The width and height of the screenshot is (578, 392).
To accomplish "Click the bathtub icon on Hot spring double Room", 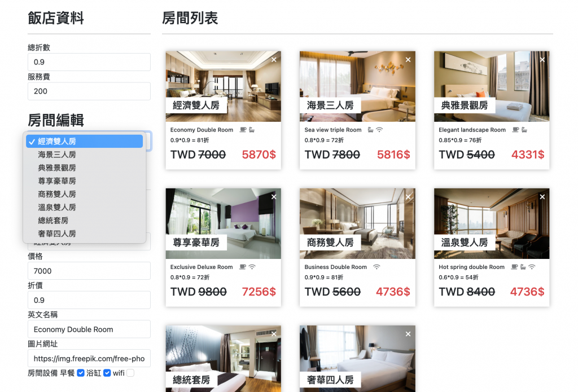I will tap(523, 267).
